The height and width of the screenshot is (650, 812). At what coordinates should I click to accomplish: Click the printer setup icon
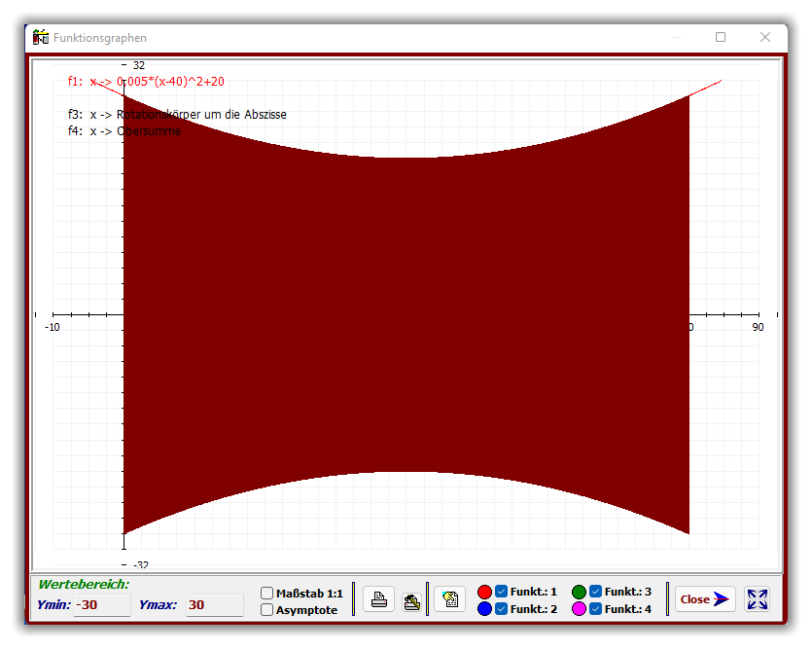(411, 599)
